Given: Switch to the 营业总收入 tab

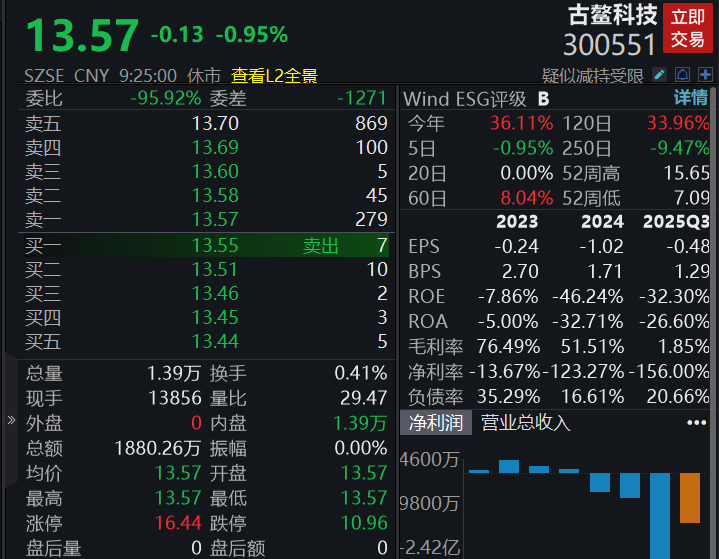Looking at the screenshot, I should pyautogui.click(x=525, y=422).
